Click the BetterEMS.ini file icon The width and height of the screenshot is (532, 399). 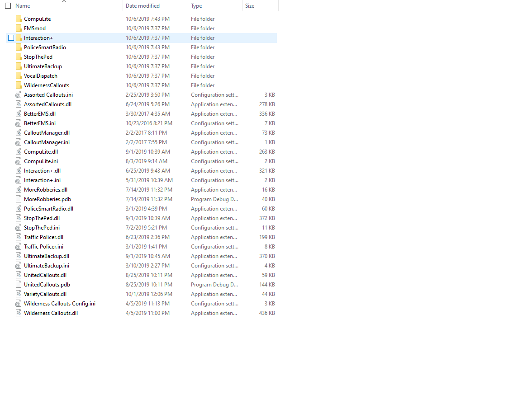point(18,123)
